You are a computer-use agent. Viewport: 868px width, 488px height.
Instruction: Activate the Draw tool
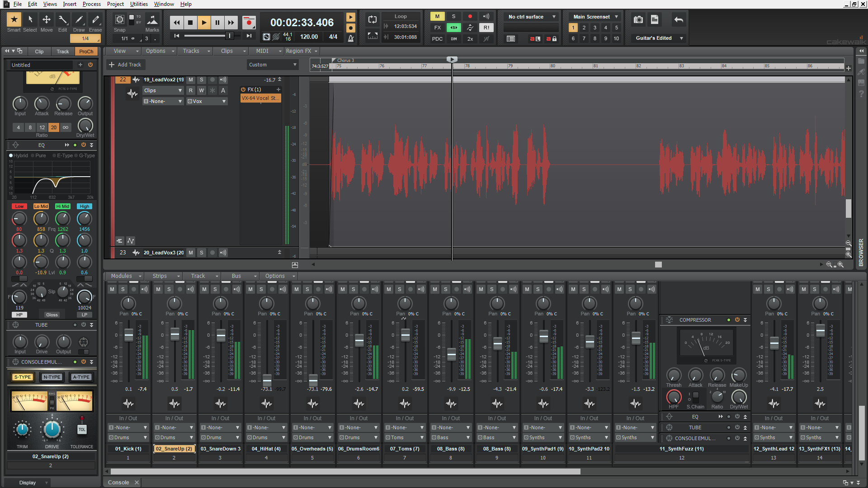(79, 20)
